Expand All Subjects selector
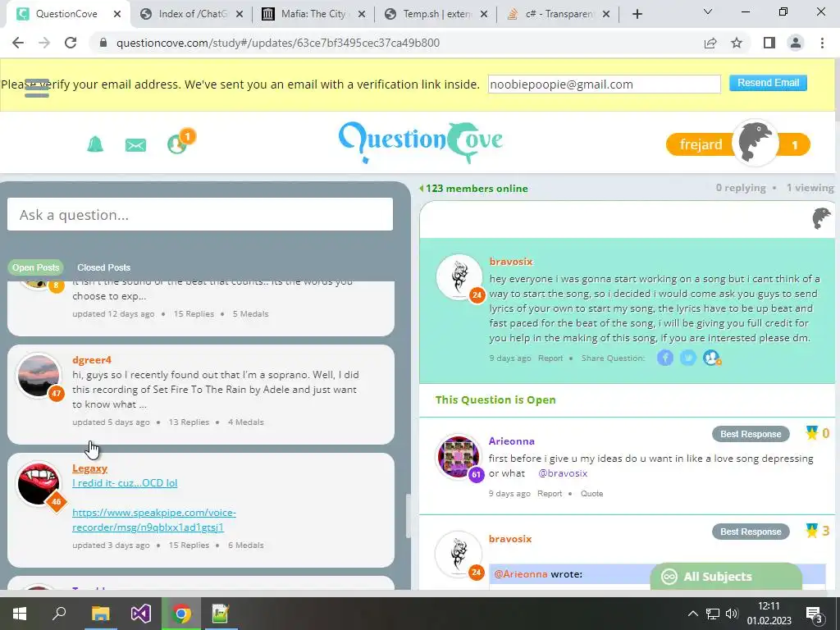The height and width of the screenshot is (630, 840). tap(726, 577)
